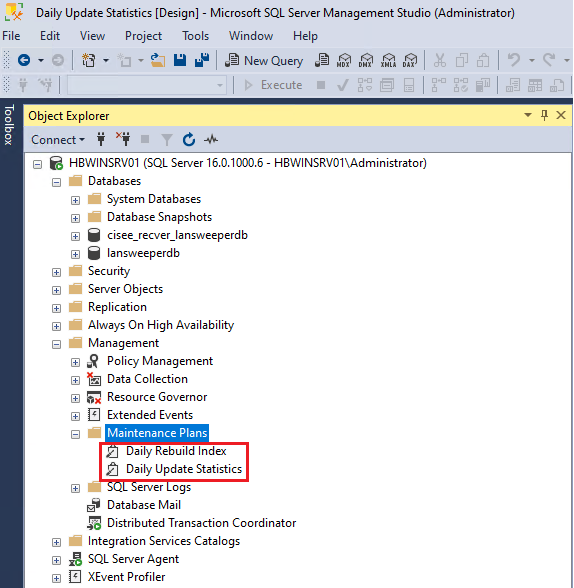This screenshot has width=574, height=588.
Task: Select Daily Rebuild Index maintenance plan
Action: click(x=176, y=451)
